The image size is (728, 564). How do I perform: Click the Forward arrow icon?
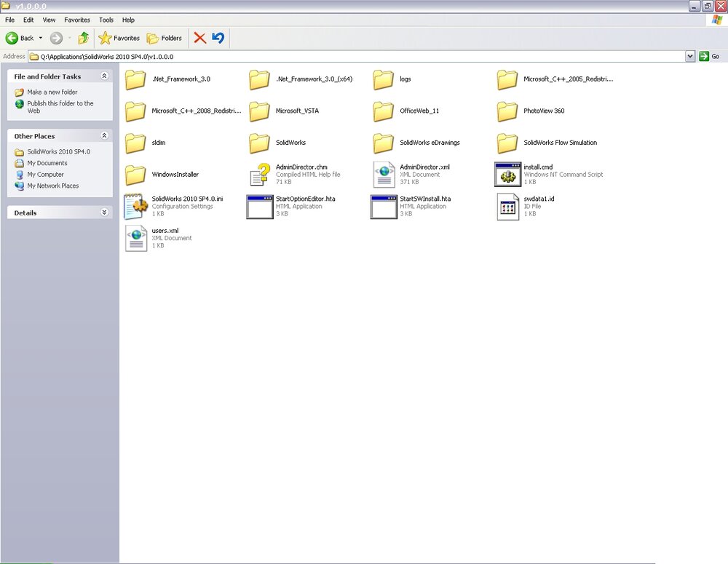(56, 38)
